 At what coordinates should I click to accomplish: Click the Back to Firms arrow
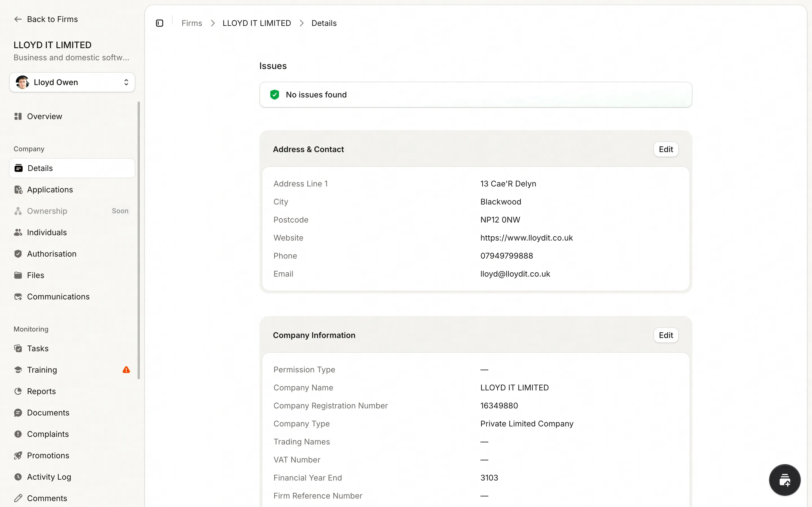coord(18,19)
